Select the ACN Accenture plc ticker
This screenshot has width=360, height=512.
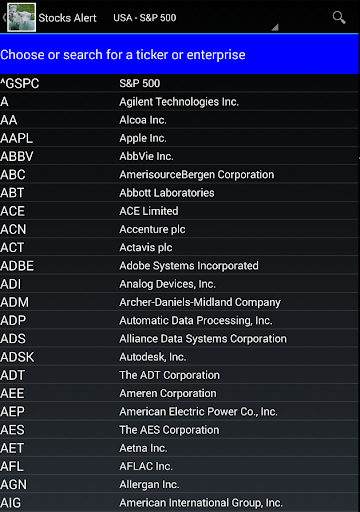click(x=179, y=229)
